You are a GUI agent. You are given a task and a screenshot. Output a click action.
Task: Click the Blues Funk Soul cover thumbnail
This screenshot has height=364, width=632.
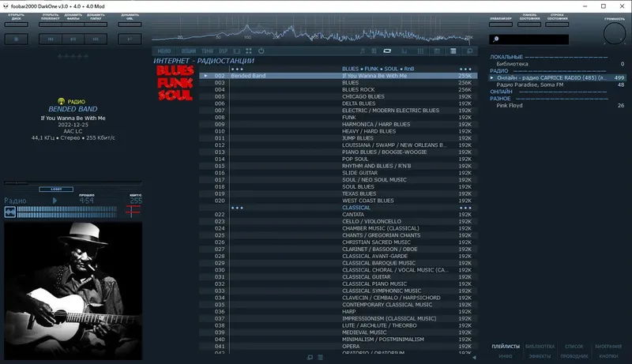175,83
